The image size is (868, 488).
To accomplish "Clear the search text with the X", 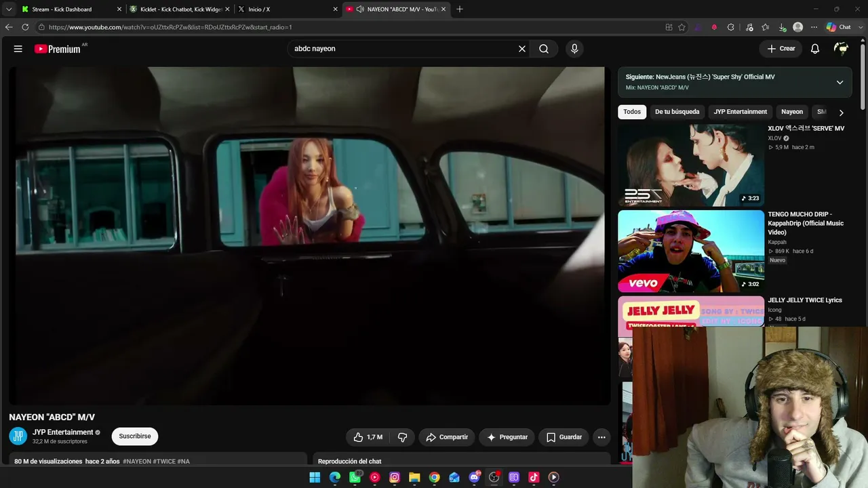I will coord(522,49).
